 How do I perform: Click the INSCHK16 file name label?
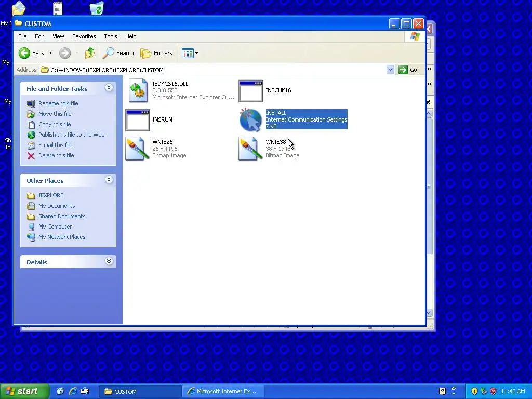pos(278,90)
